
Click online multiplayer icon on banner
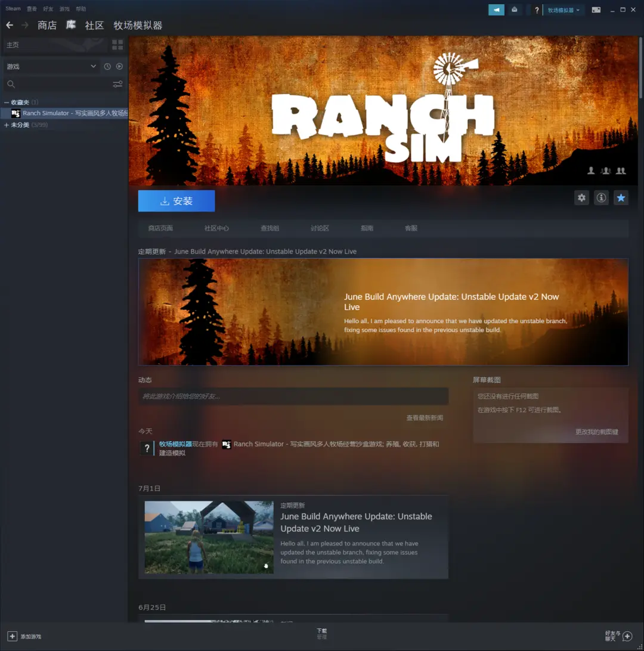click(606, 170)
